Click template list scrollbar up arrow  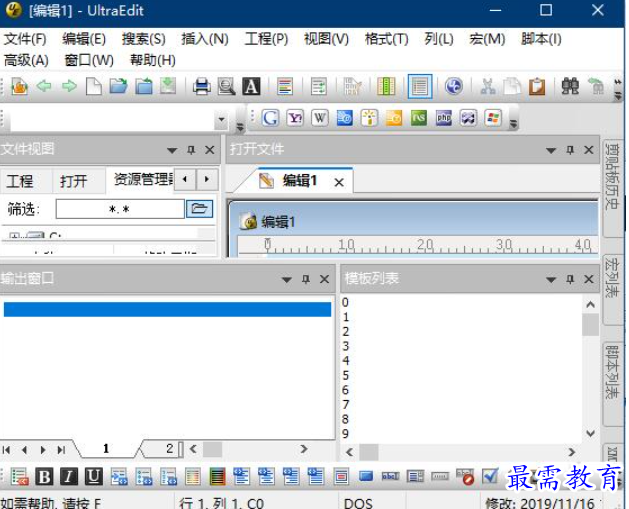tap(590, 304)
